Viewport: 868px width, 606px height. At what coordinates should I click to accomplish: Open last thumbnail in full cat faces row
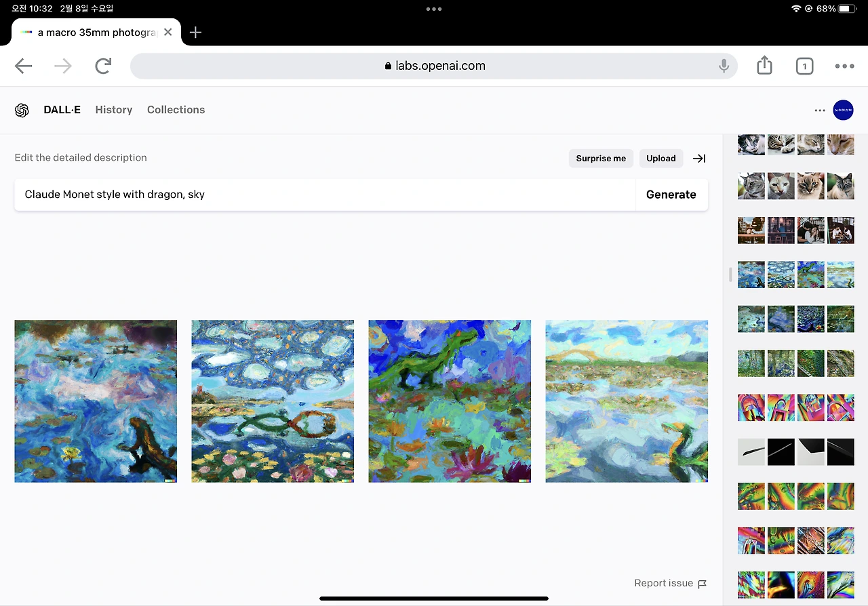coord(841,186)
